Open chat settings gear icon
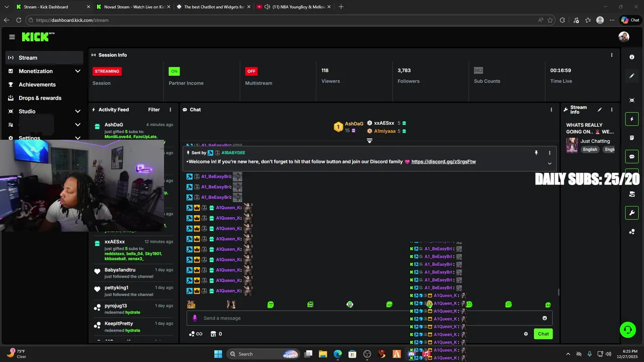 (x=526, y=334)
